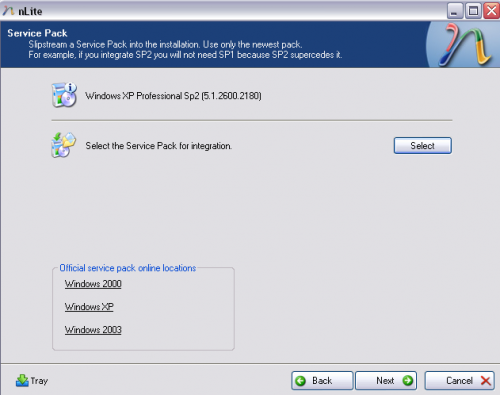500x395 pixels.
Task: Click the 'Slipstream a Service Pack' description line
Action: click(x=165, y=44)
